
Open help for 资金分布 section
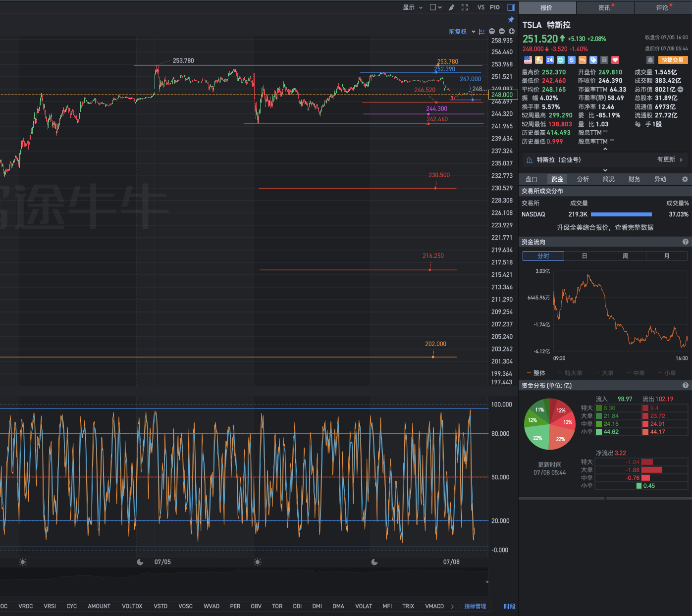pos(686,385)
